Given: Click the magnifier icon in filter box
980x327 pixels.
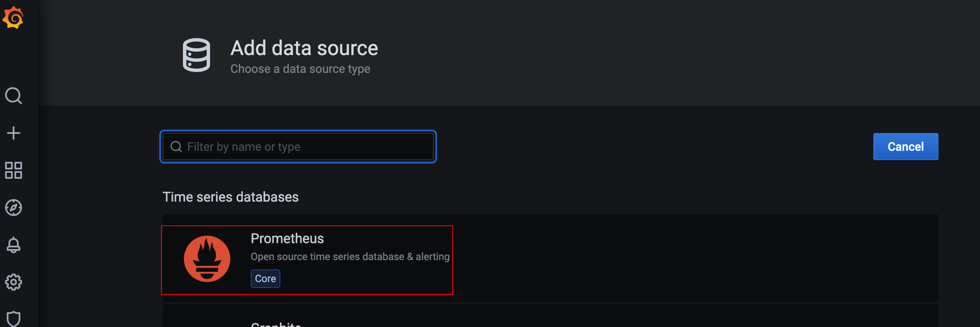Looking at the screenshot, I should [x=176, y=147].
